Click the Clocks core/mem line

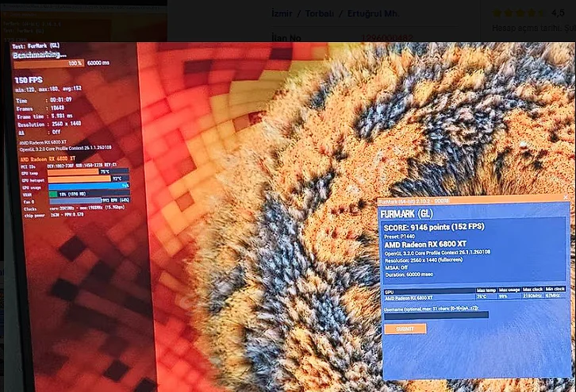click(x=75, y=209)
